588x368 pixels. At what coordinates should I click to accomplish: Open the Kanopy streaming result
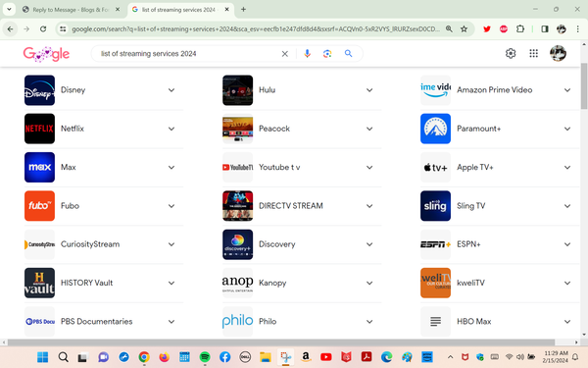coord(272,283)
